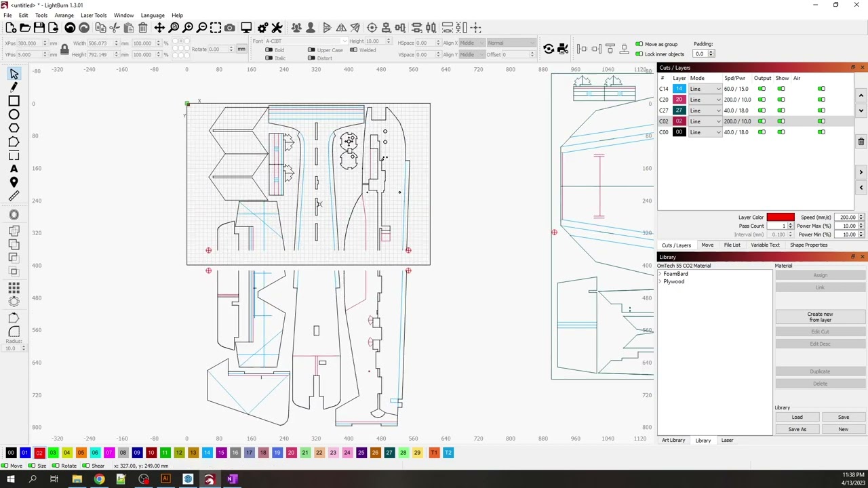The width and height of the screenshot is (868, 488).
Task: Select the Polygon (hexagon) tool
Action: click(x=14, y=128)
